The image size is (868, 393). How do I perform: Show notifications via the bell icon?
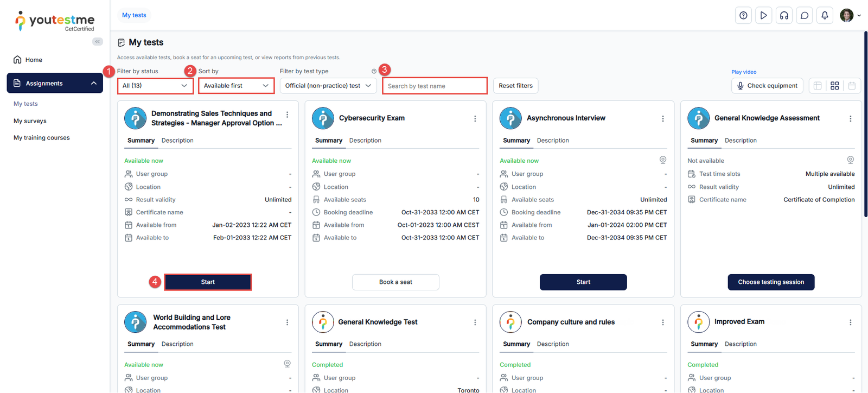point(825,15)
